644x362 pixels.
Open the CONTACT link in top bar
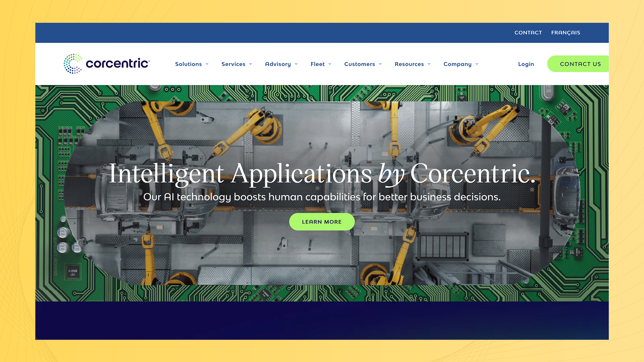[528, 33]
